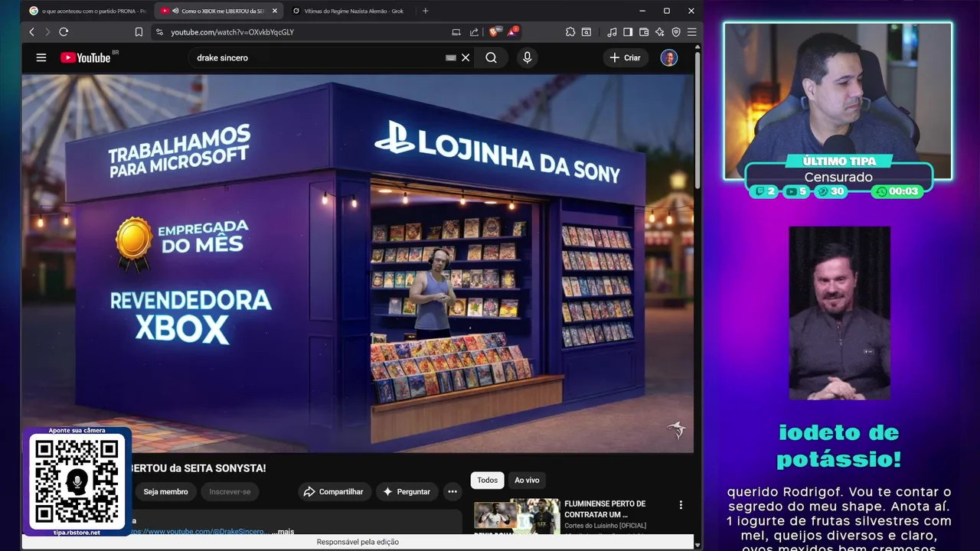Image resolution: width=980 pixels, height=551 pixels.
Task: Switch to the Grok Regime Nazista tab
Action: point(348,11)
